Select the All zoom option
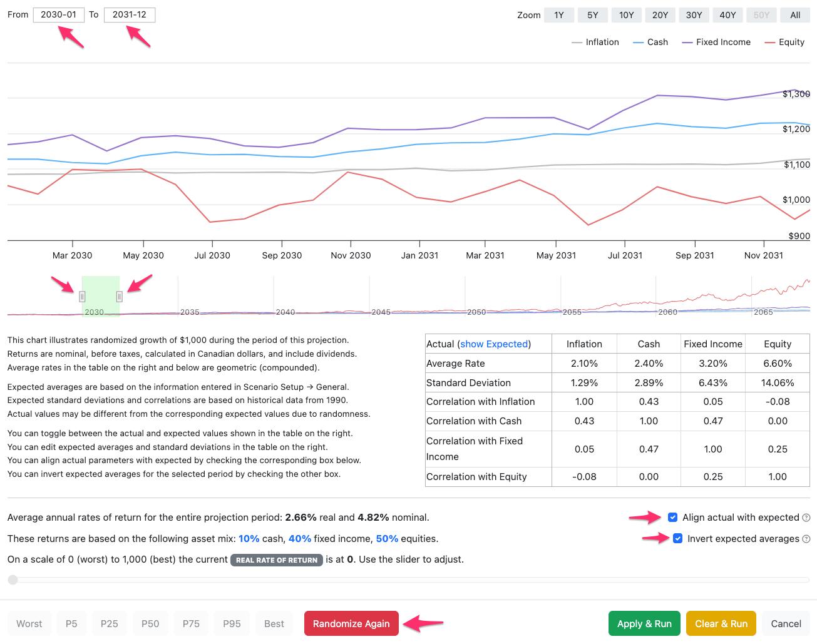817x644 pixels. tap(795, 15)
